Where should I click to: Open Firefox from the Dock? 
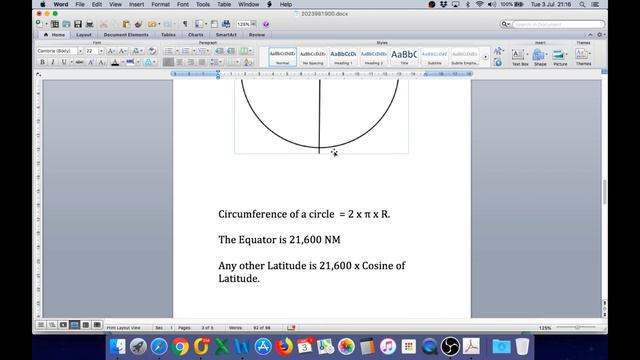pos(284,347)
